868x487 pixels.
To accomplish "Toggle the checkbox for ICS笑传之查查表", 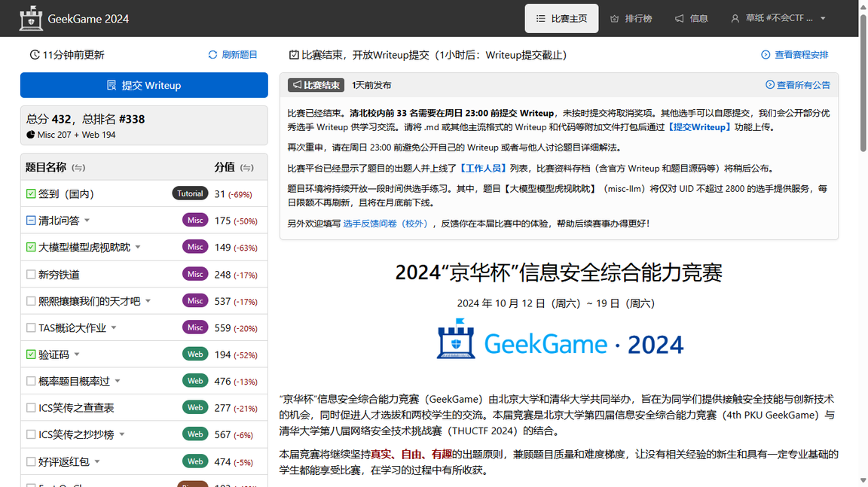I will click(x=31, y=408).
